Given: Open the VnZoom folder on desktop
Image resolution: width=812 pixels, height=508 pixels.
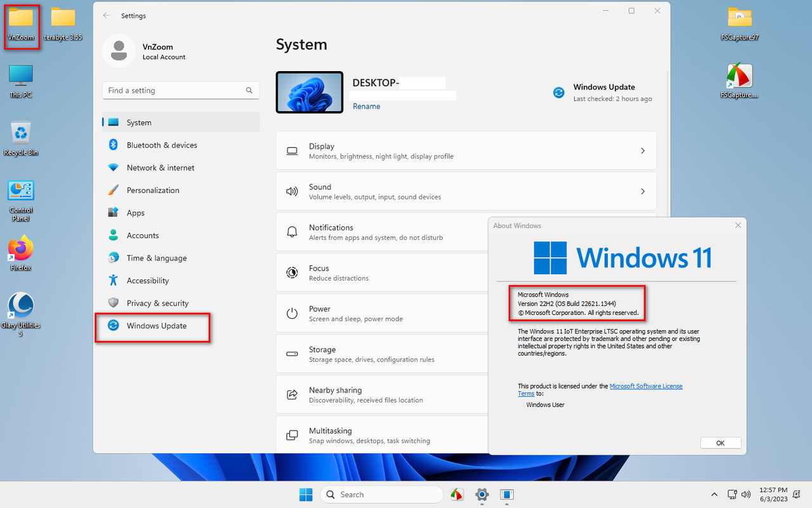Looking at the screenshot, I should [20, 24].
